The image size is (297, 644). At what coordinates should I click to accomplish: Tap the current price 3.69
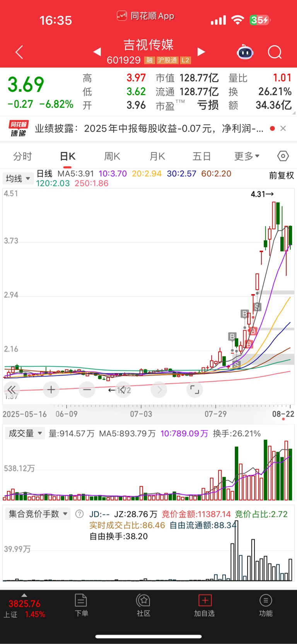click(26, 84)
